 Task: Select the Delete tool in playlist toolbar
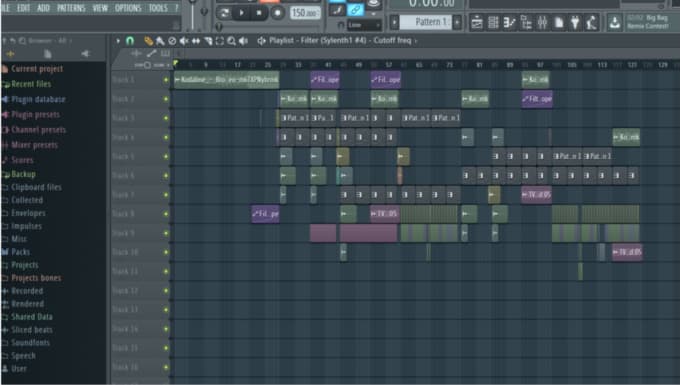(x=172, y=41)
